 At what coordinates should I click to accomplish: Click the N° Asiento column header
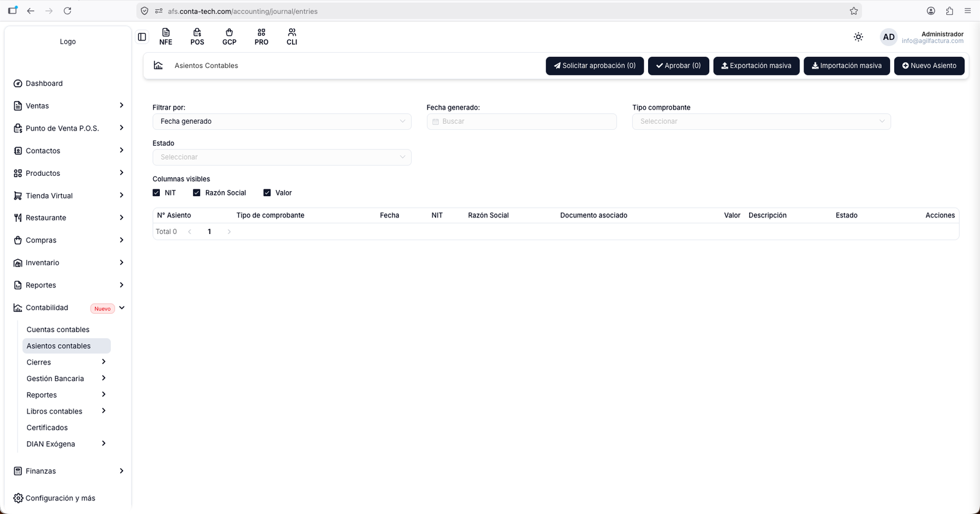click(174, 215)
